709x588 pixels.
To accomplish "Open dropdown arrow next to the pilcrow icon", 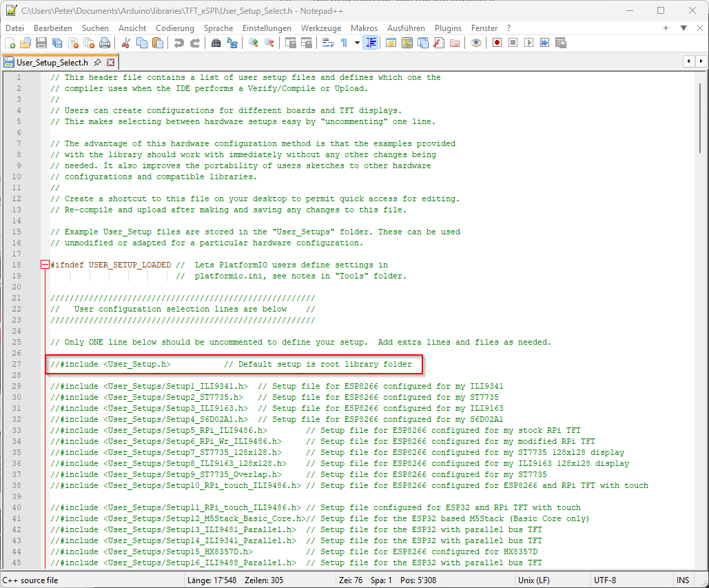I will click(x=356, y=43).
